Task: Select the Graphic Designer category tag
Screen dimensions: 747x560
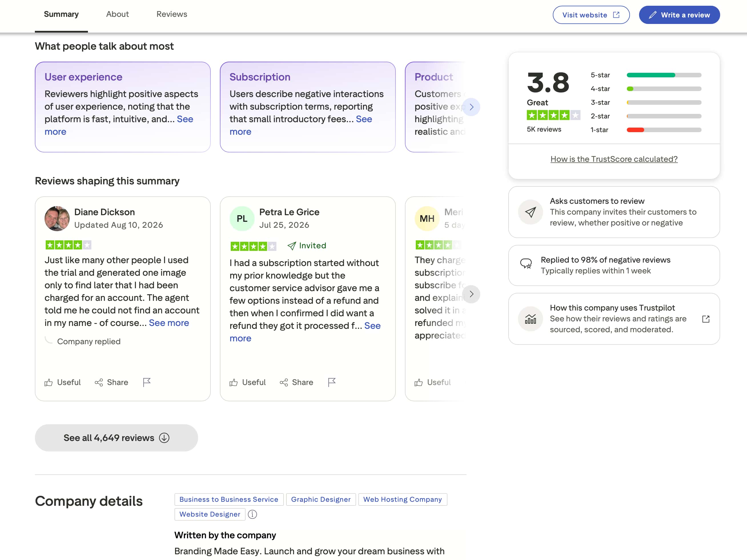Action: point(321,499)
